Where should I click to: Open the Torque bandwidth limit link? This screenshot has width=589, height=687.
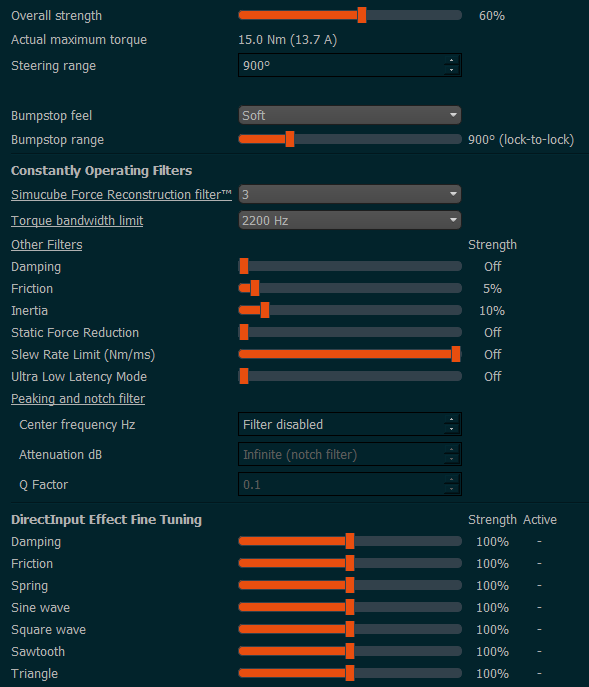(x=77, y=220)
